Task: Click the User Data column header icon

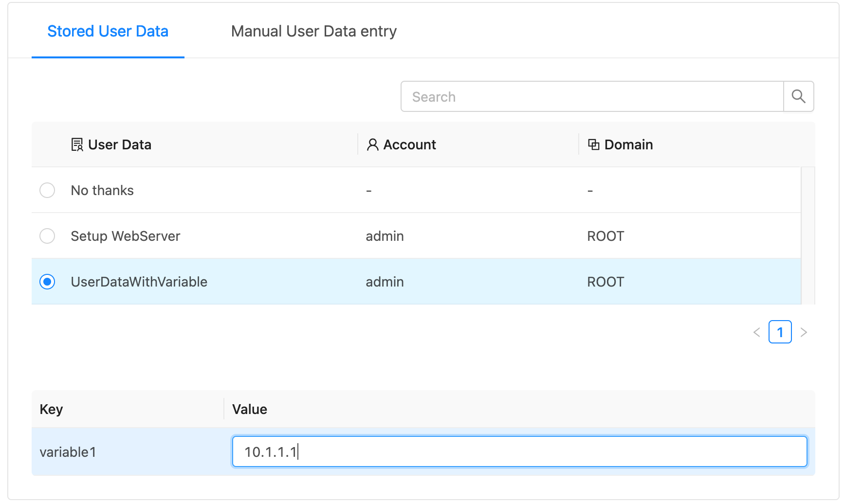Action: pyautogui.click(x=76, y=144)
